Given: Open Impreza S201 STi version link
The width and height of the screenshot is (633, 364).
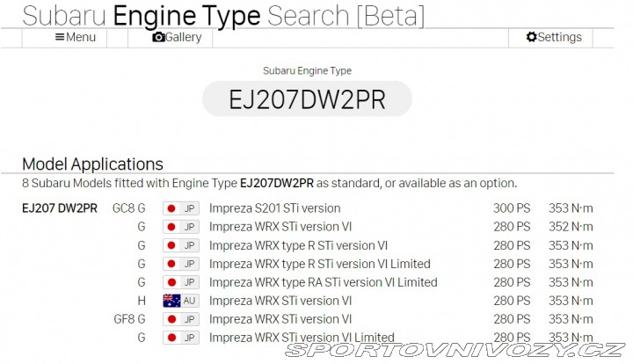Looking at the screenshot, I should point(274,208).
